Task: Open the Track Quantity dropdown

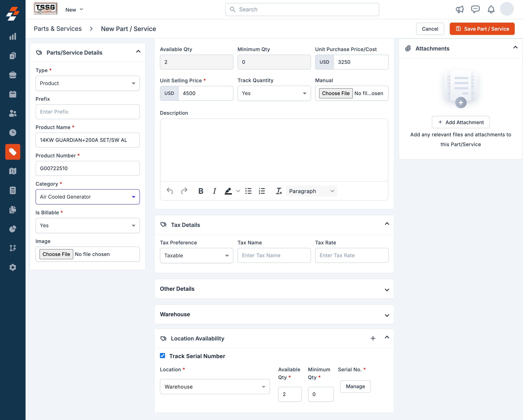Action: [x=274, y=93]
